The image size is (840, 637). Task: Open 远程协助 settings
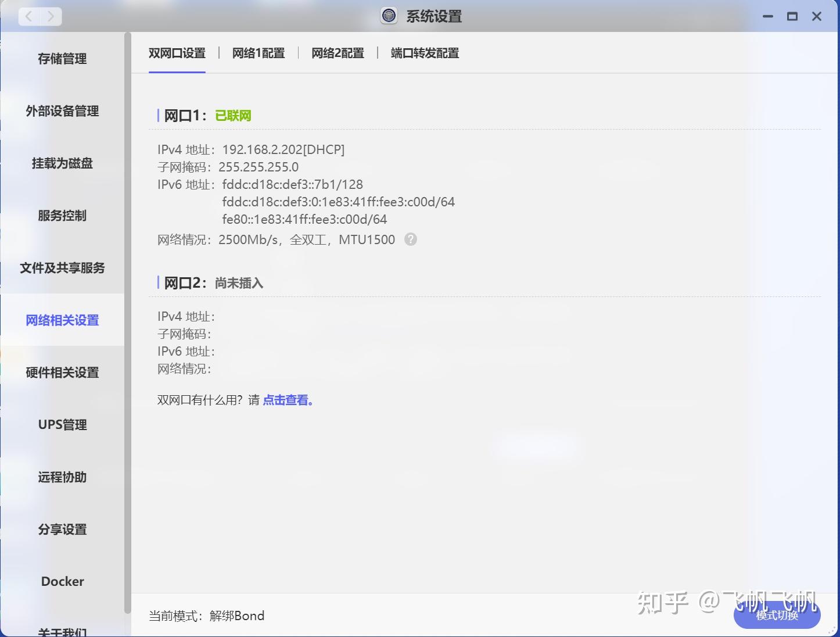[62, 477]
